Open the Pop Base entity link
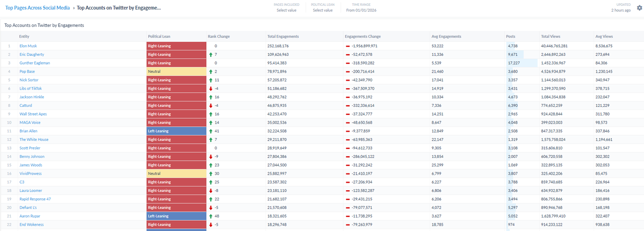This screenshot has height=231, width=644. point(27,71)
